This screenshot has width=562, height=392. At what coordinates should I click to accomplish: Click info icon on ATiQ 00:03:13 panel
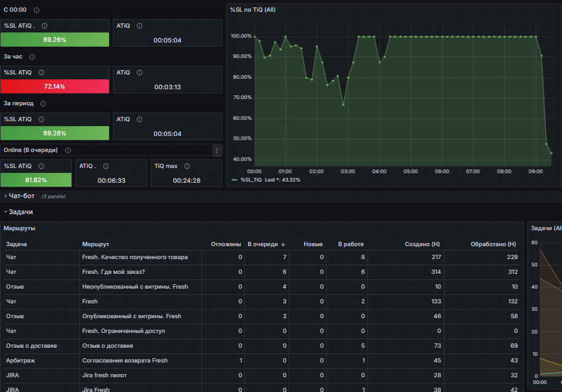tap(140, 73)
